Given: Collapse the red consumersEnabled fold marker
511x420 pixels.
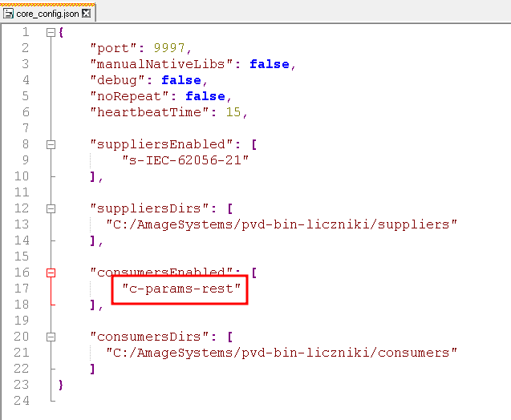Looking at the screenshot, I should coord(51,273).
